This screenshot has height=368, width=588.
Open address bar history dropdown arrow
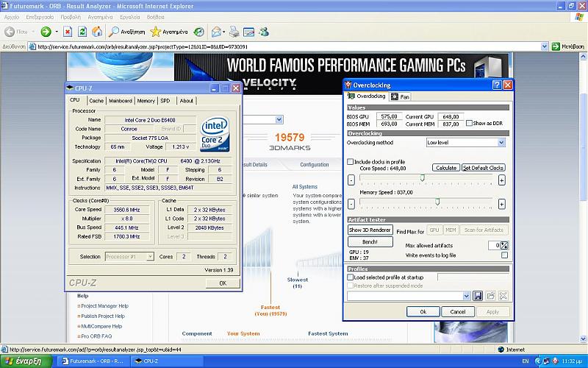click(x=545, y=46)
